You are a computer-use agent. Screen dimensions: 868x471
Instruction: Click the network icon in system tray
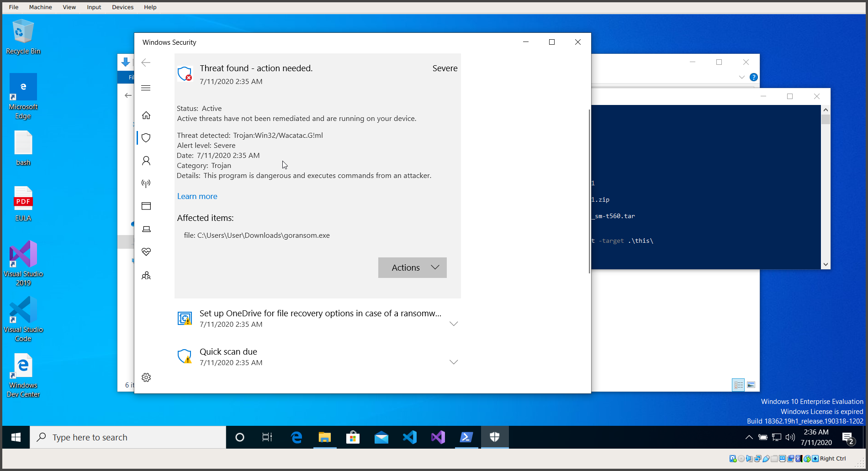click(x=777, y=437)
